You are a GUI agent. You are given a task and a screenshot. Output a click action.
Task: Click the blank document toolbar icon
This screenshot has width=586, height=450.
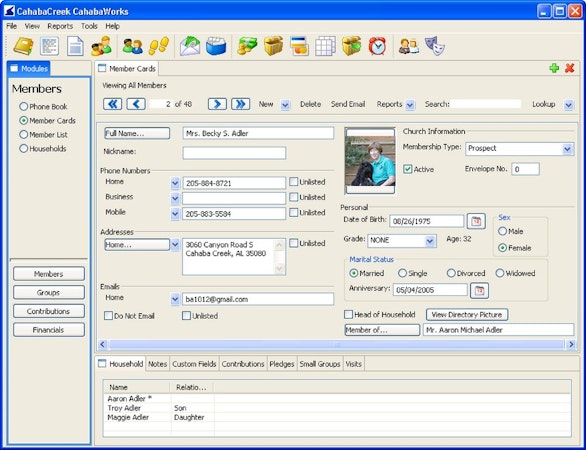(x=75, y=46)
